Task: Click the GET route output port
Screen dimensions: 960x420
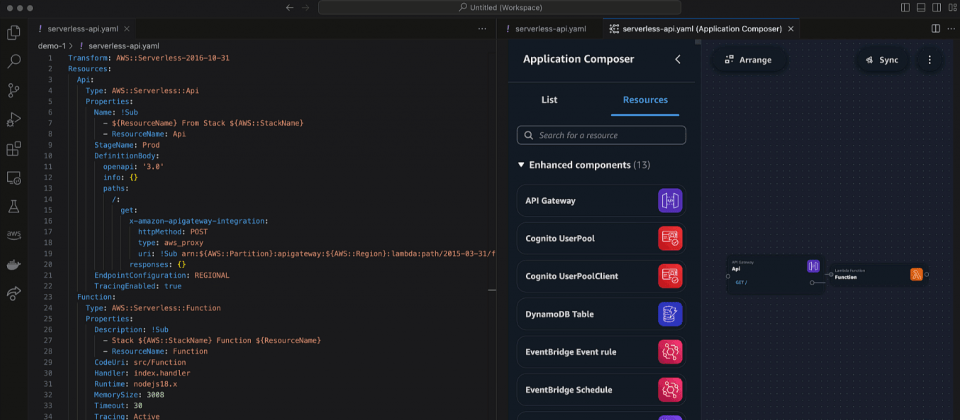Action: [812, 283]
